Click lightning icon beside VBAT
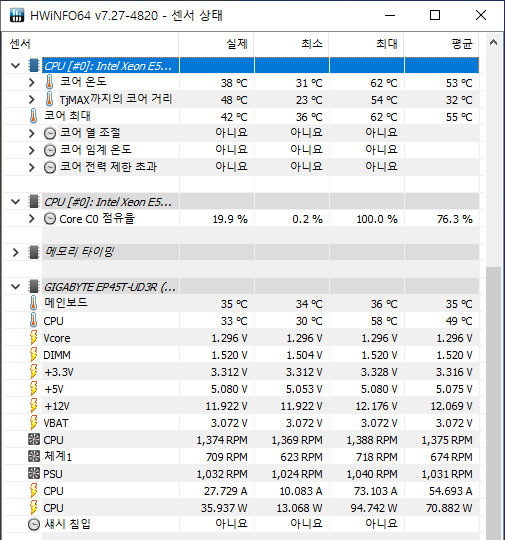The height and width of the screenshot is (540, 505). click(x=33, y=423)
